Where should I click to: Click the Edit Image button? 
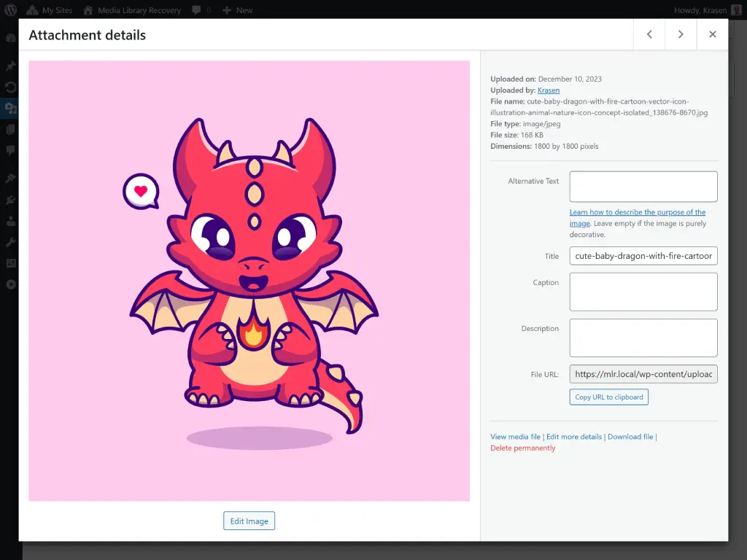[249, 521]
